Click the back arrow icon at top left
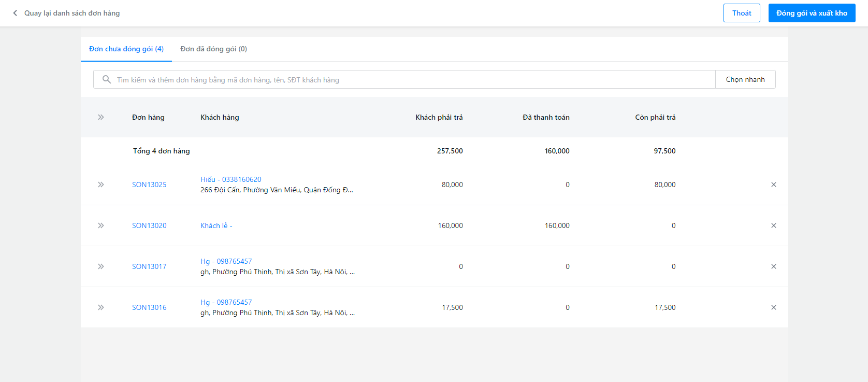This screenshot has height=382, width=868. click(15, 13)
